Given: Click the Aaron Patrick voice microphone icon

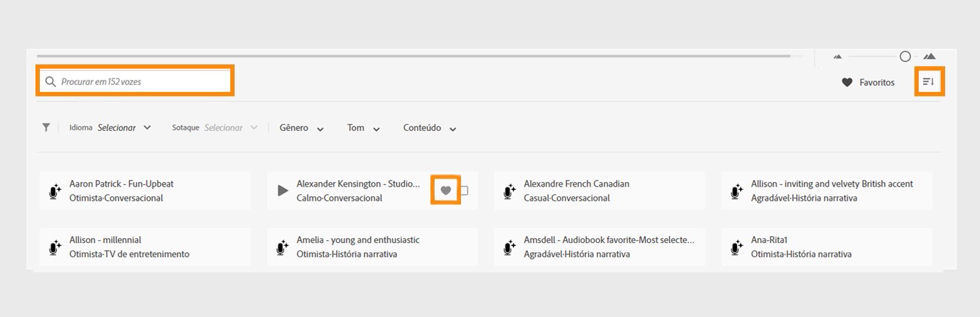Looking at the screenshot, I should [x=55, y=191].
